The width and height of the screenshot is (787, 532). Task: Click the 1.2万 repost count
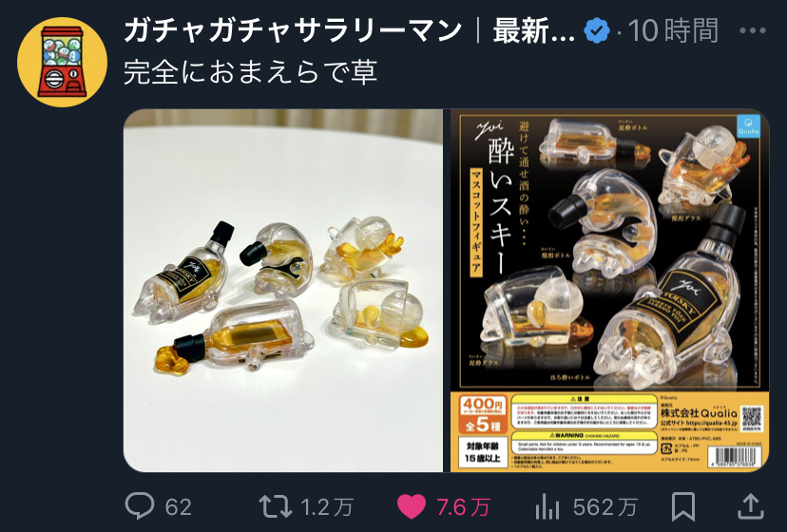[327, 507]
